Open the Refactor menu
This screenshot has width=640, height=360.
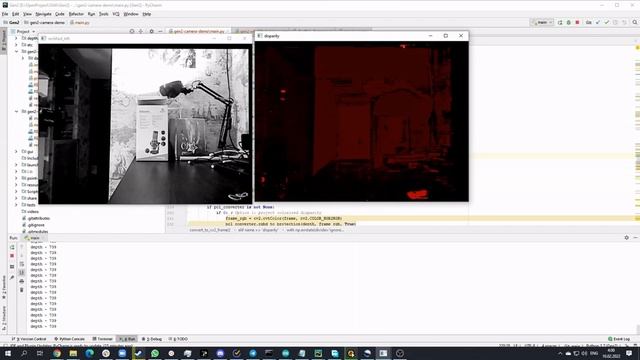76,14
